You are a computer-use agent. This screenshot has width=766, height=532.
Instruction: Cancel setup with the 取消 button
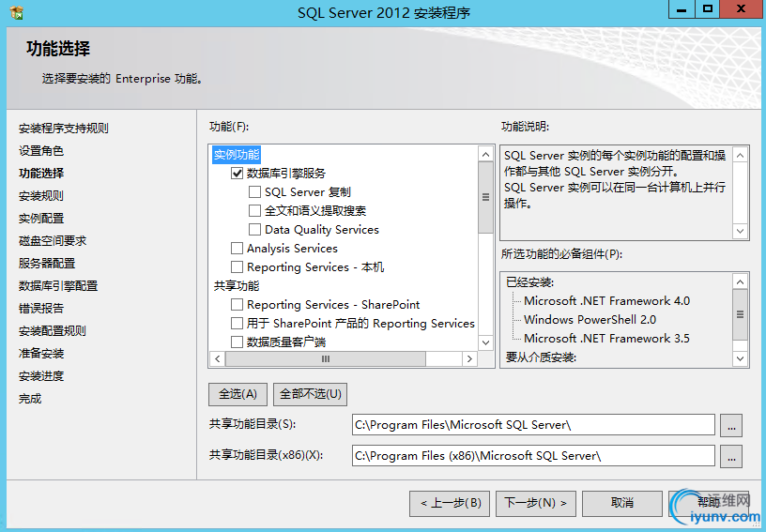622,503
